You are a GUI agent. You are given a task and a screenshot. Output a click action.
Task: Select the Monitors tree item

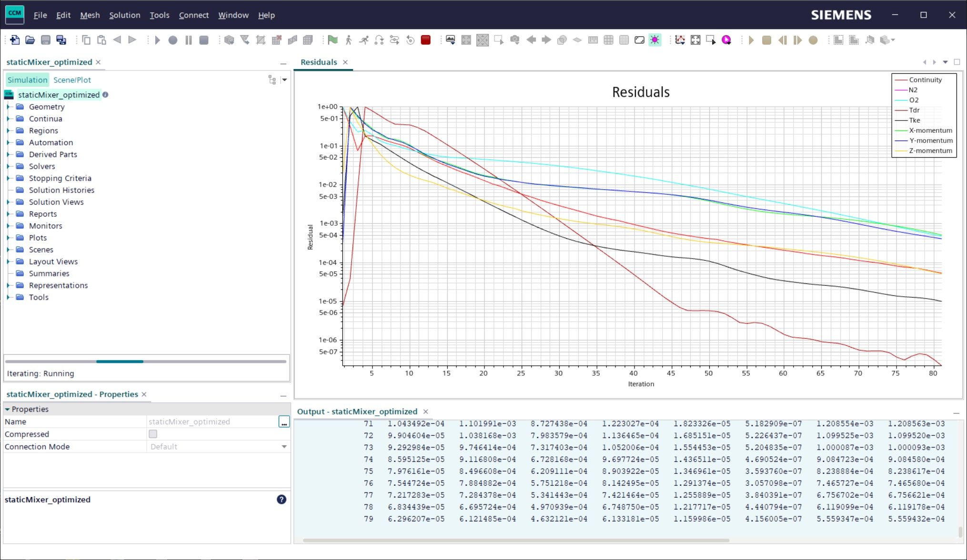(45, 226)
